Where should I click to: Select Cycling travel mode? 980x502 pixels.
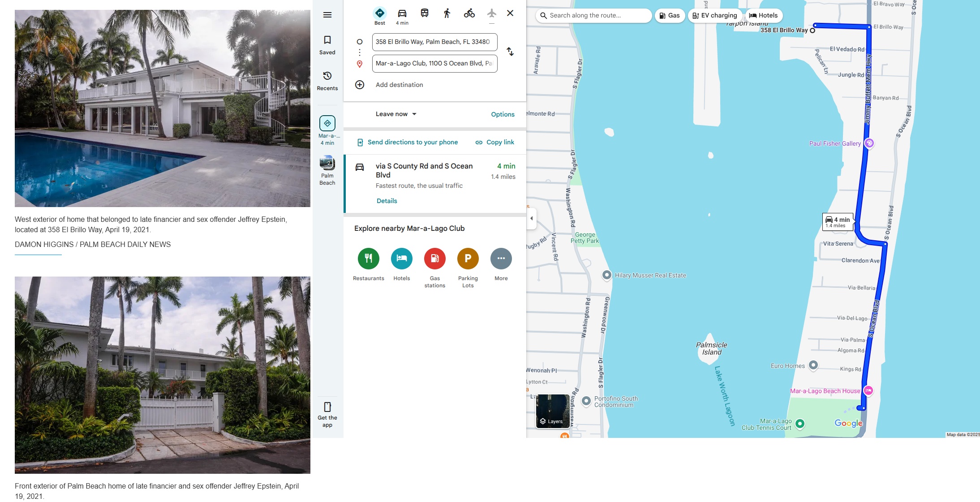[469, 13]
